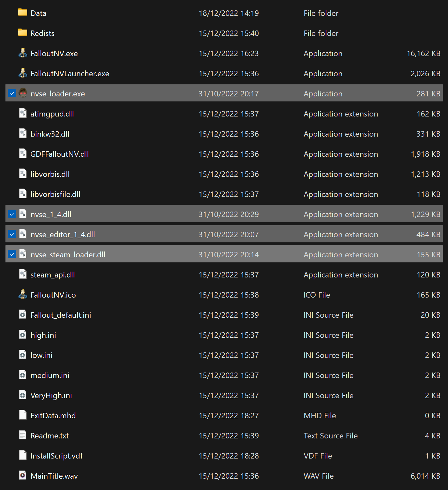Uncheck the nvse_steam_loader.dll selection checkbox
This screenshot has height=490, width=448.
coord(12,254)
